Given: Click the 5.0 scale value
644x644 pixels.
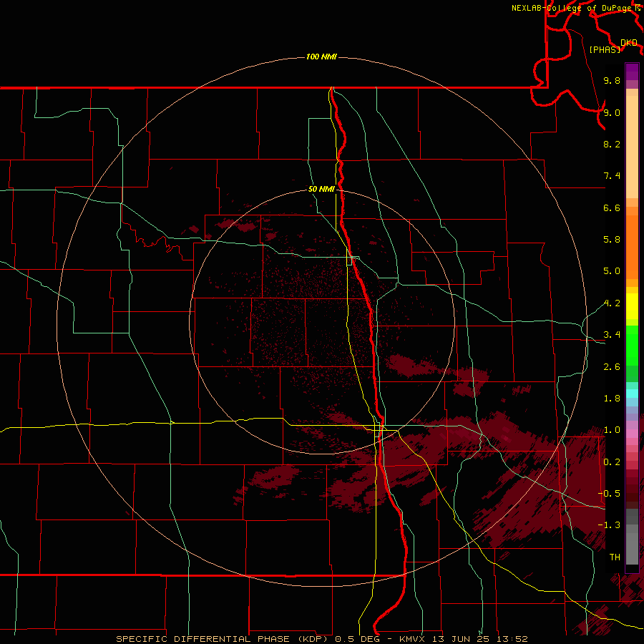Looking at the screenshot, I should tap(612, 271).
